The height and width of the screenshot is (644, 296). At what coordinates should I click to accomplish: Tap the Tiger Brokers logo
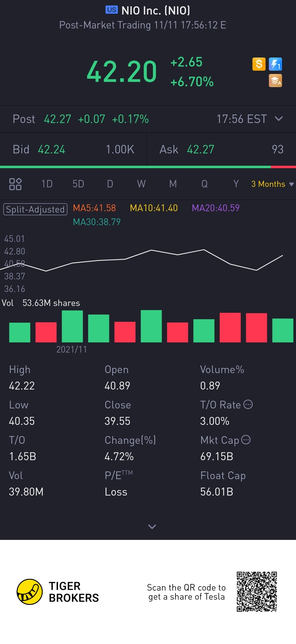click(x=58, y=592)
